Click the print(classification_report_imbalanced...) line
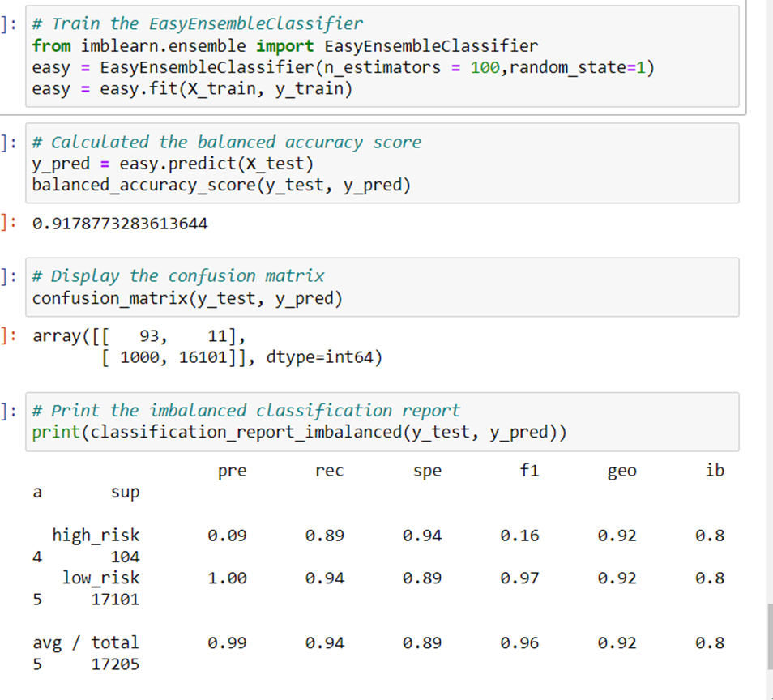The width and height of the screenshot is (773, 700). (x=300, y=433)
